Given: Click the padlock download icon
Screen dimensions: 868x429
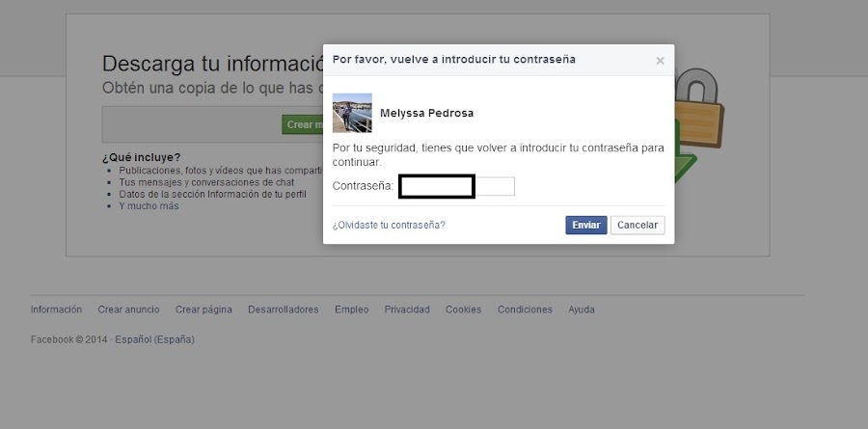Looking at the screenshot, I should (x=698, y=124).
